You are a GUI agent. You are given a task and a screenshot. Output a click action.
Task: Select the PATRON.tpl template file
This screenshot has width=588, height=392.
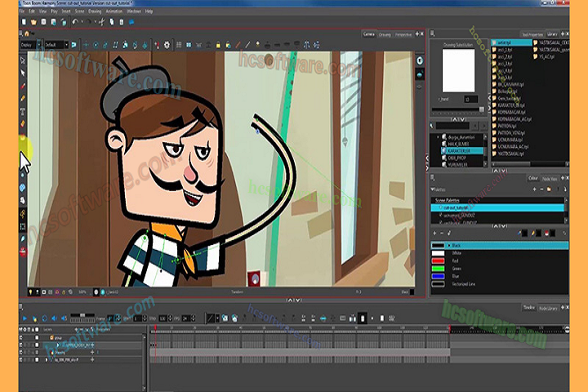(x=507, y=126)
